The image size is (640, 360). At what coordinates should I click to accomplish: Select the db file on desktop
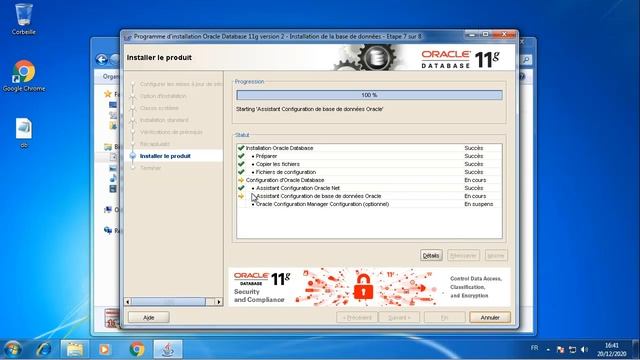point(24,133)
